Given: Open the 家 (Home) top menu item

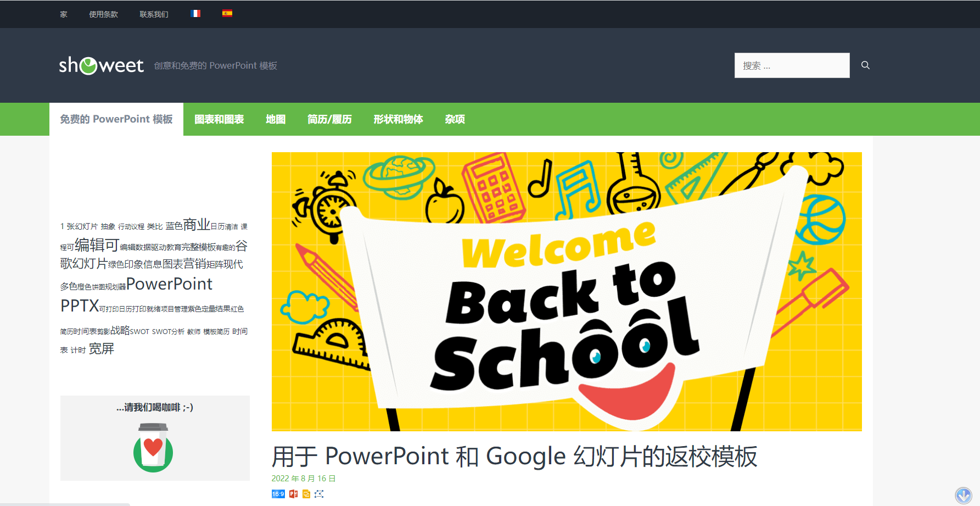Looking at the screenshot, I should 64,14.
